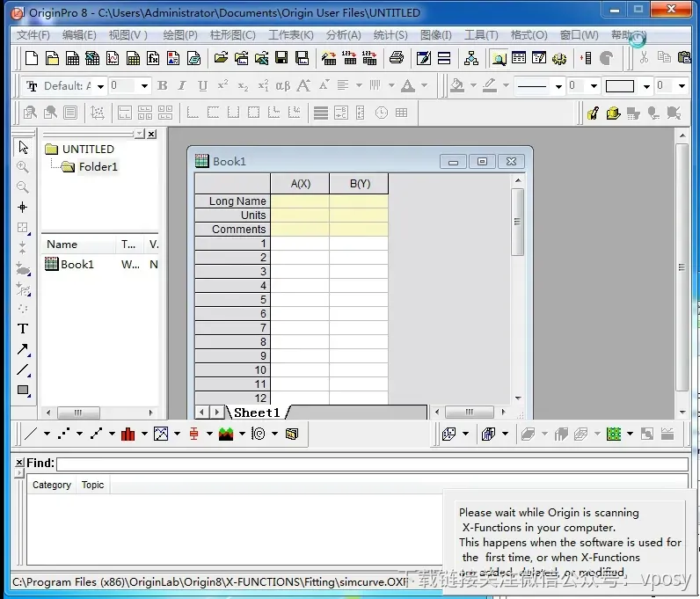Toggle the Project Explorer icon

(x=499, y=58)
